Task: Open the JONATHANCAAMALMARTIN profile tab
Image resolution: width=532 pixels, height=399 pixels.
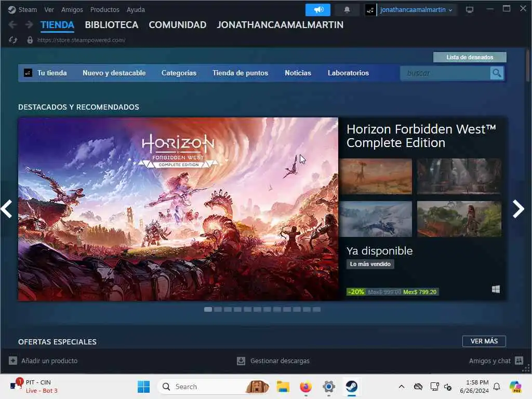Action: (x=280, y=25)
